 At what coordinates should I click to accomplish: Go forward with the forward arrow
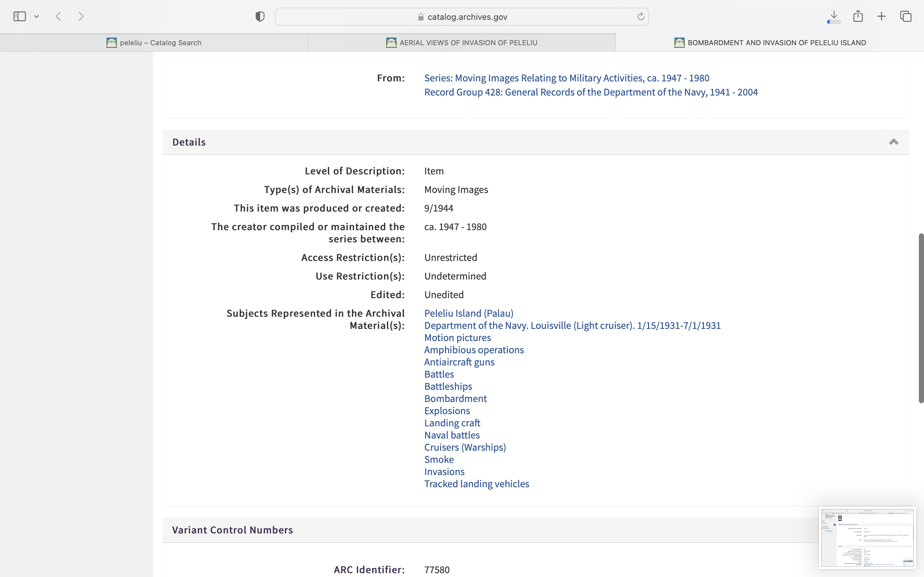point(81,16)
